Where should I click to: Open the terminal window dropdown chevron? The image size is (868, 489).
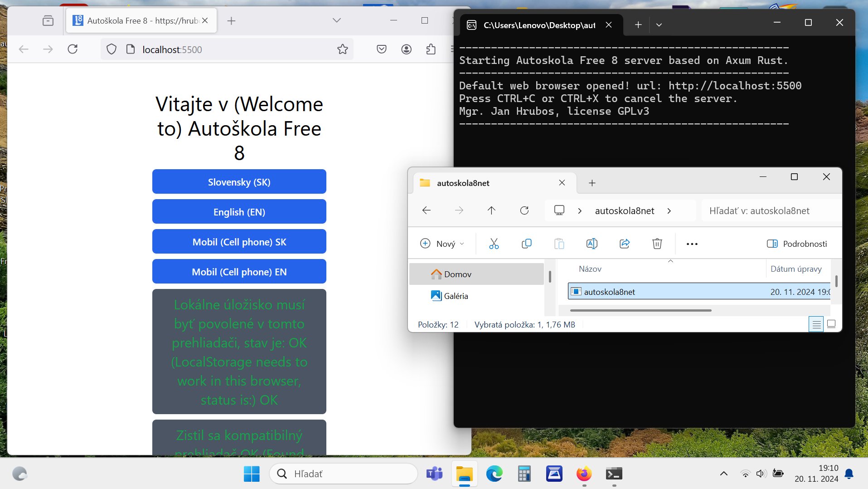659,24
